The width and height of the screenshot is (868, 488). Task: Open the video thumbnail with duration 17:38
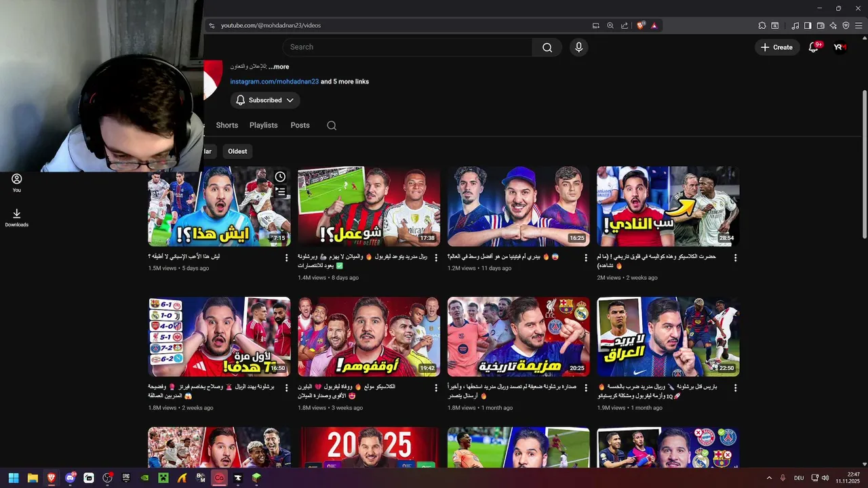point(369,207)
